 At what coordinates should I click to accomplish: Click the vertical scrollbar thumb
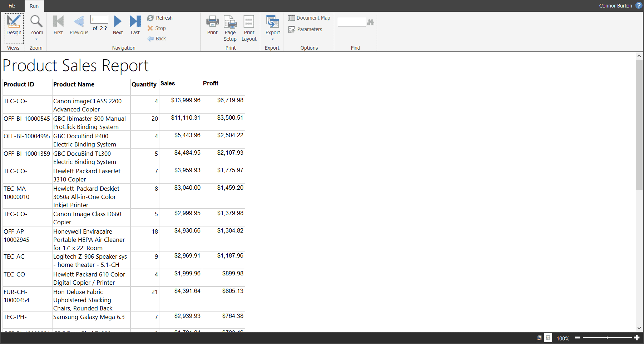(639, 124)
